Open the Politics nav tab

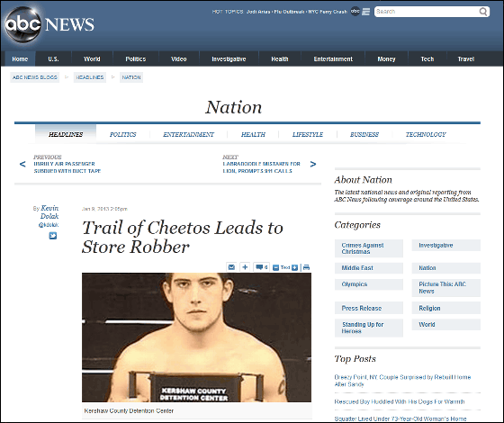(136, 59)
